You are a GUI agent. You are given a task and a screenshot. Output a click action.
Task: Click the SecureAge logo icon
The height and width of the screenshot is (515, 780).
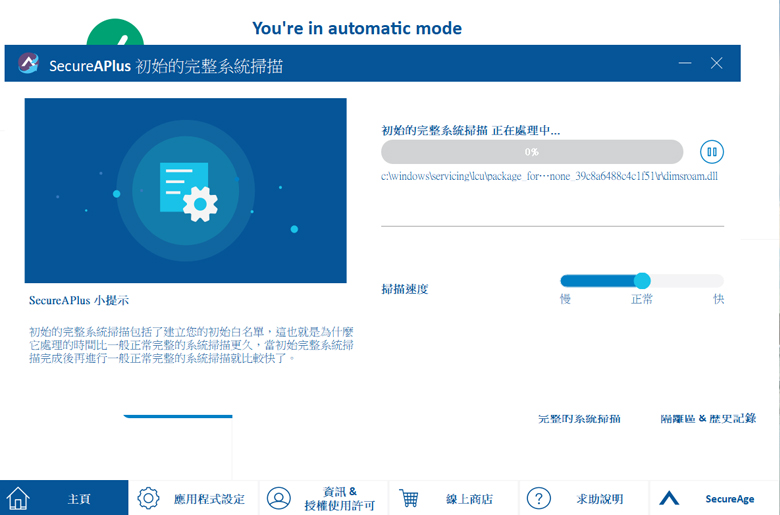(x=669, y=498)
